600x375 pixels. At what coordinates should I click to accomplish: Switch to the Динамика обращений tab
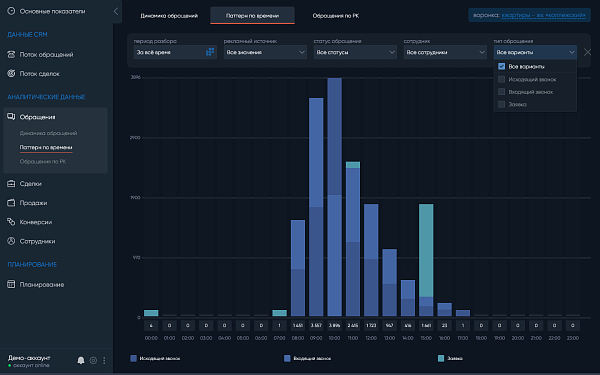tap(169, 16)
